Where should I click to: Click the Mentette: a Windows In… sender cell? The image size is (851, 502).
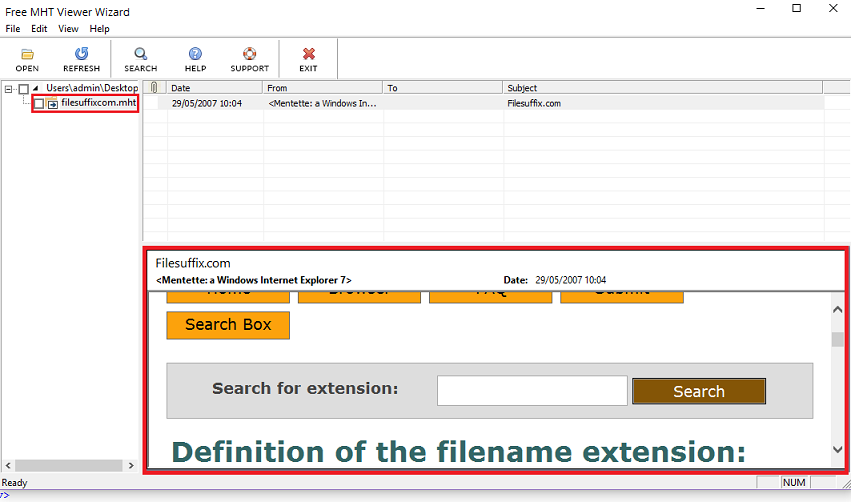[x=322, y=103]
